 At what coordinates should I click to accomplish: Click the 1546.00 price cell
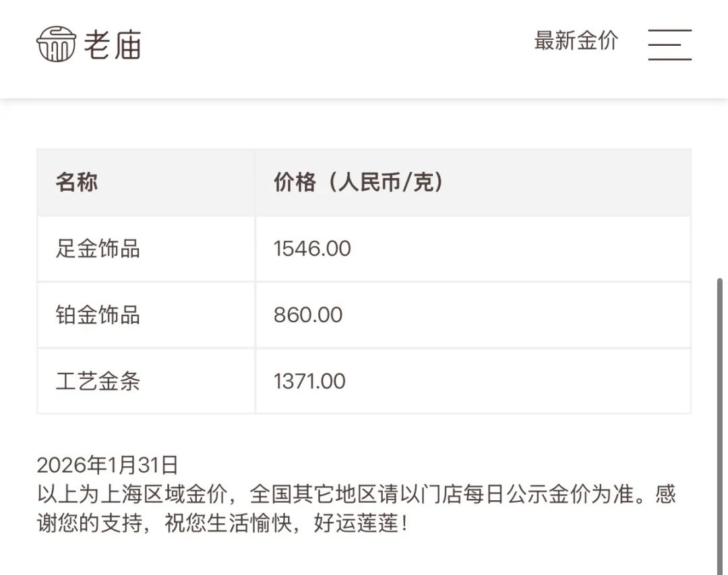[312, 248]
